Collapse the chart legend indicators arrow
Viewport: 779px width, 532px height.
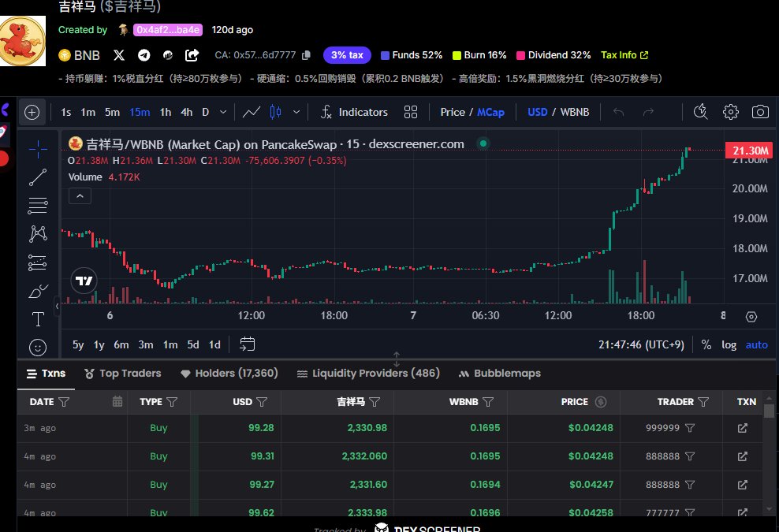[80, 196]
